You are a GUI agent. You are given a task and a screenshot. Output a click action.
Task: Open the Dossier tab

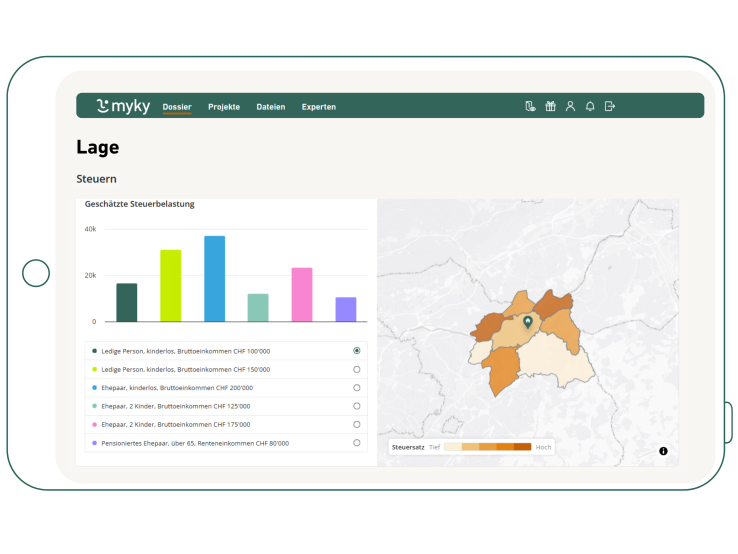click(x=177, y=107)
